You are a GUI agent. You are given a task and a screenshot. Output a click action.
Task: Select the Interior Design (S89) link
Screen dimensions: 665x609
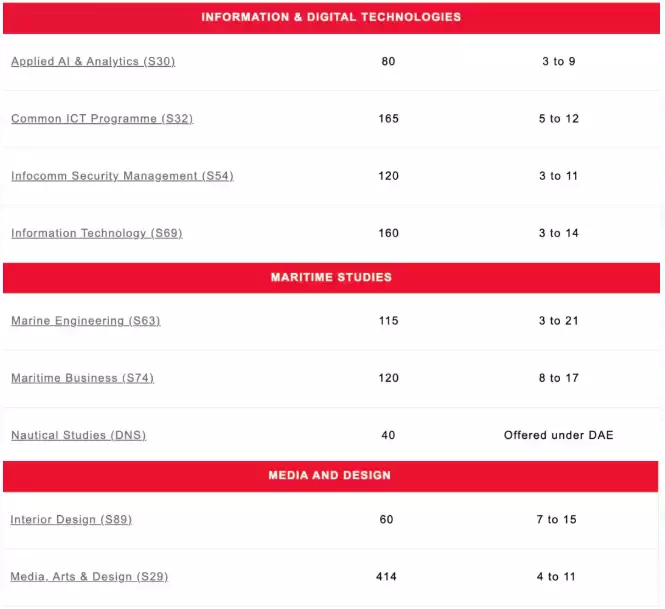pyautogui.click(x=71, y=520)
